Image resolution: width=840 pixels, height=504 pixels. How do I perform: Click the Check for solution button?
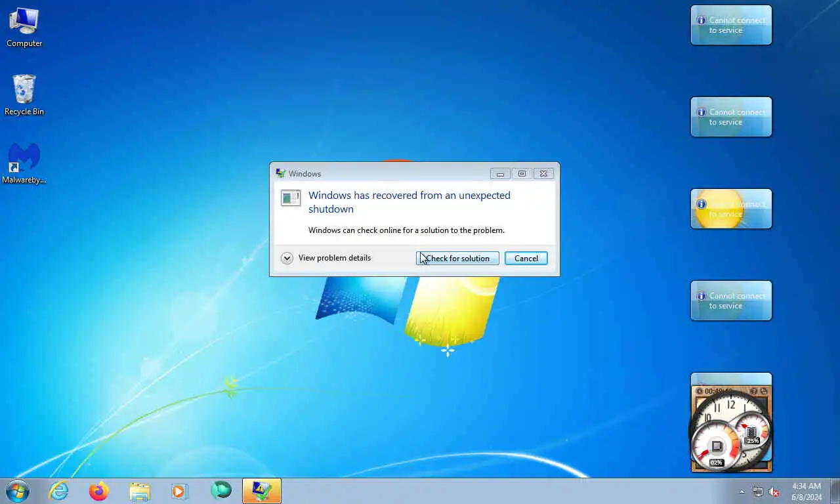[457, 258]
